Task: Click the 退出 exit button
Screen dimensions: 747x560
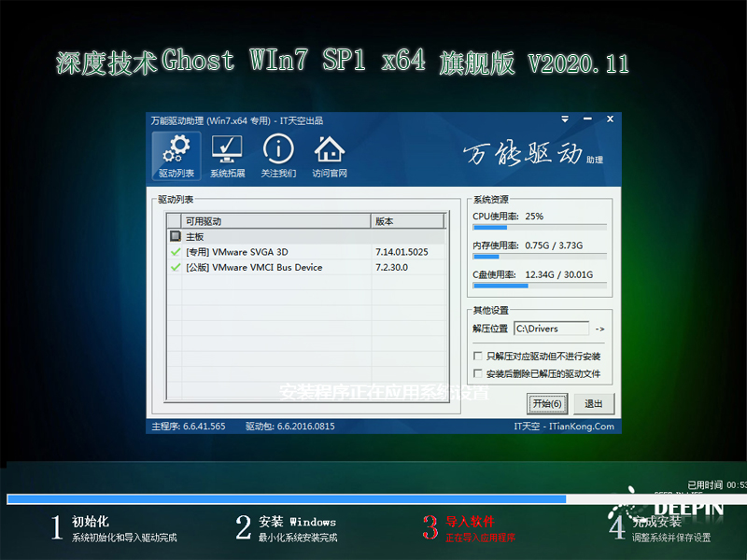Action: point(594,404)
